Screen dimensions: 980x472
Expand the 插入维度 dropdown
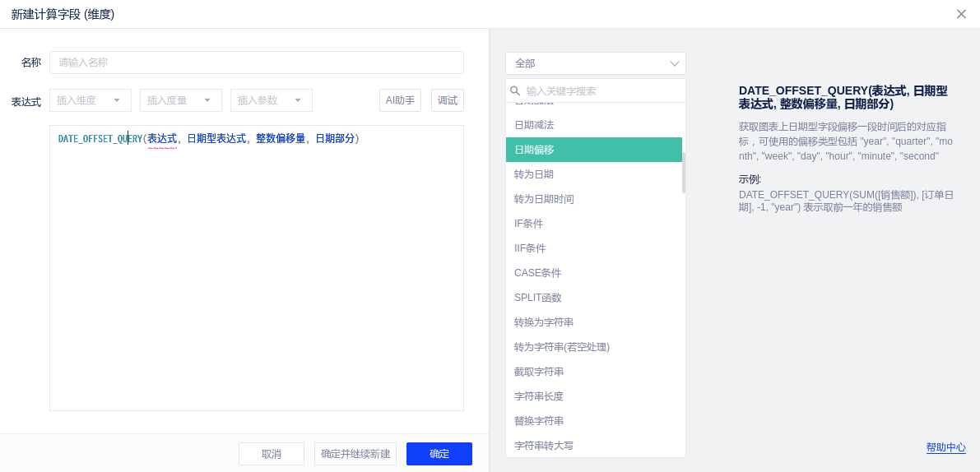click(x=91, y=100)
